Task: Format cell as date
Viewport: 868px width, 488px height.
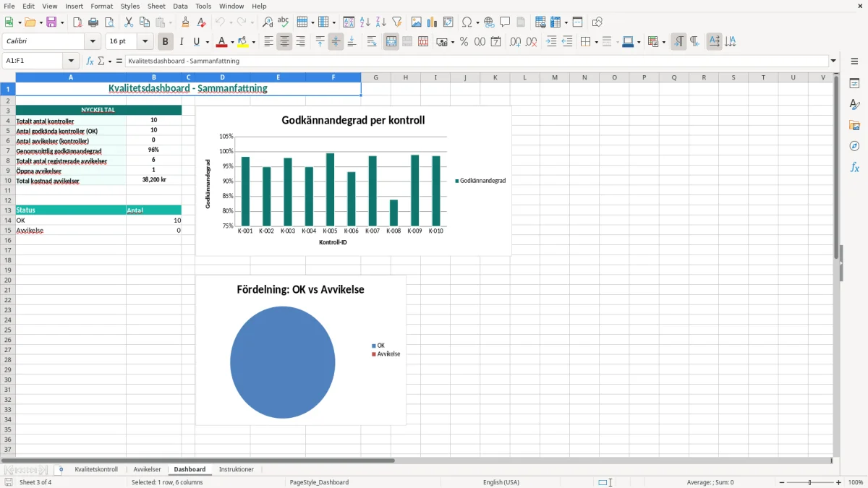Action: click(x=495, y=42)
